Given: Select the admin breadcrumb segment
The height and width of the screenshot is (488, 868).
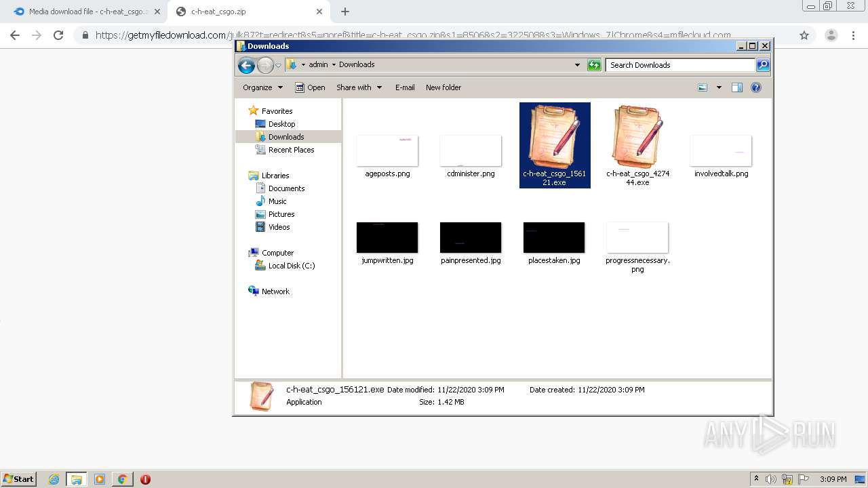Looking at the screenshot, I should pos(318,64).
